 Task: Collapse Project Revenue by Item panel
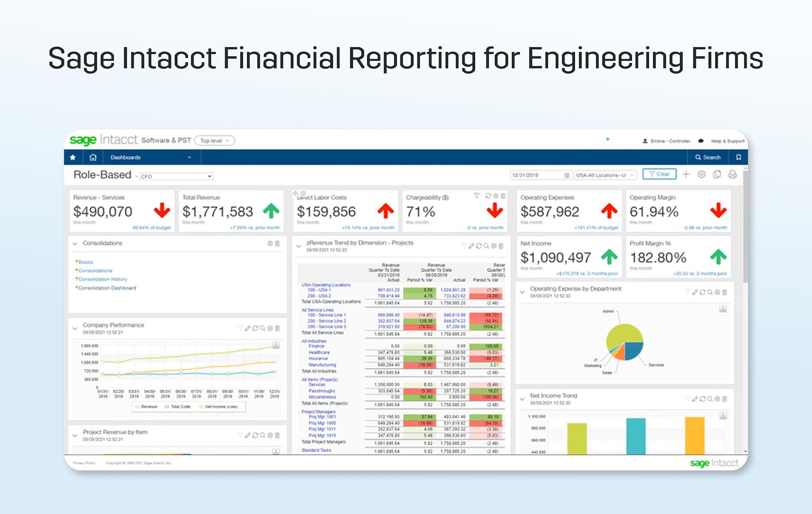point(75,435)
